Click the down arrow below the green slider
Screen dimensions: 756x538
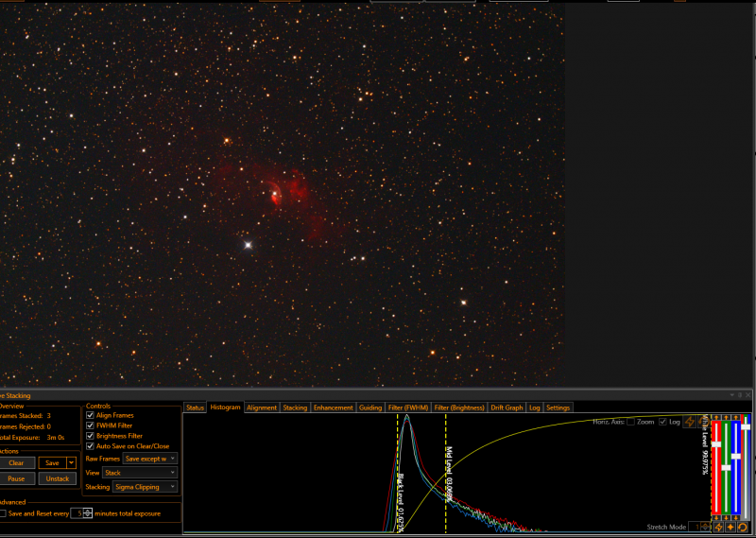726,518
